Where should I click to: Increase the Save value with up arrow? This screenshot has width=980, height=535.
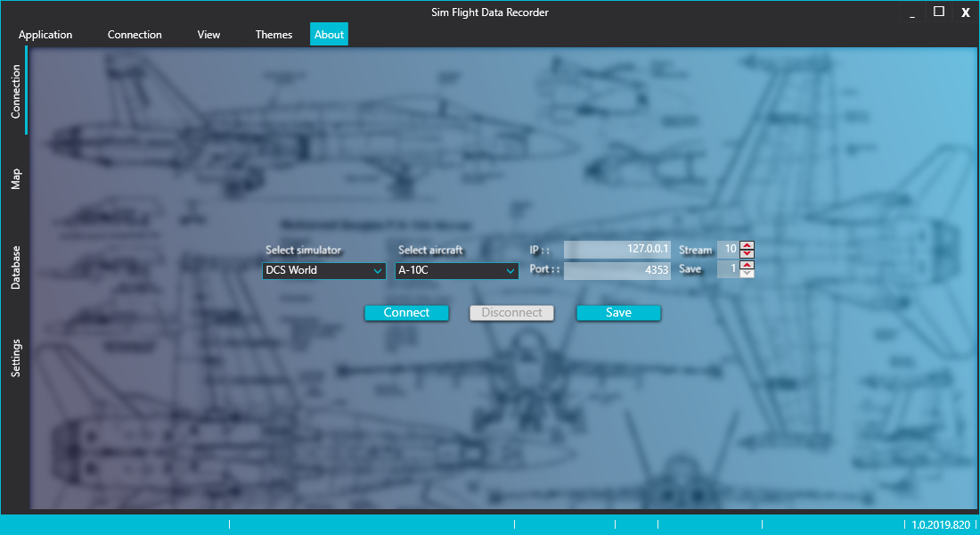[747, 264]
